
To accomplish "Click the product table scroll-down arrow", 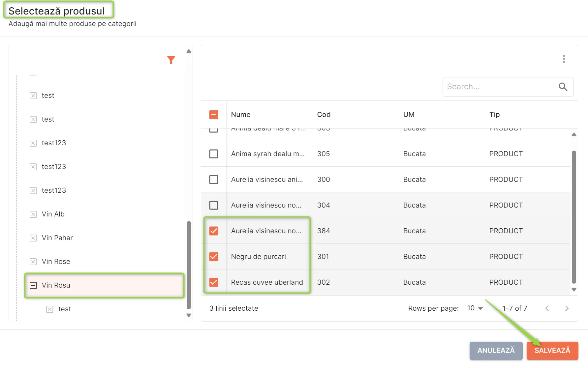I will pyautogui.click(x=574, y=290).
